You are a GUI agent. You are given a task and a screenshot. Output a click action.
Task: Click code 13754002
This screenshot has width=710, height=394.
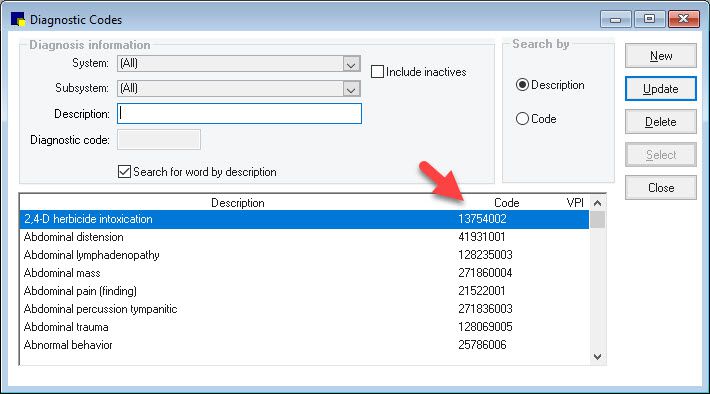482,219
